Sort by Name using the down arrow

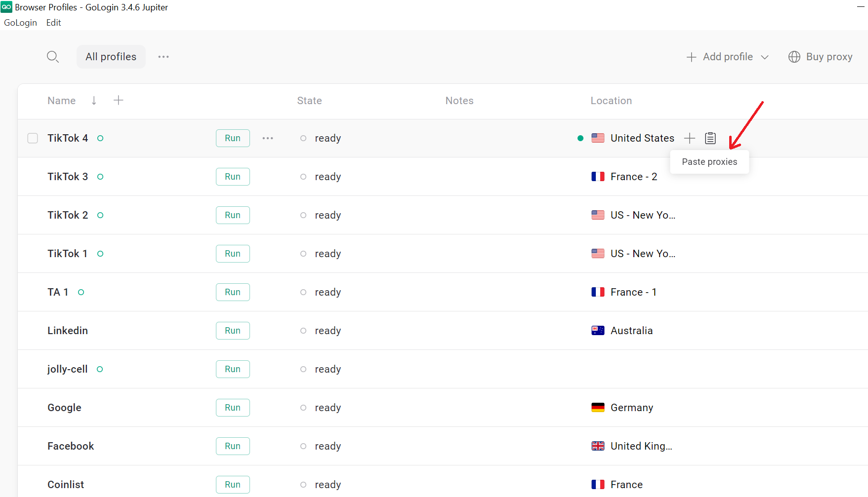coord(94,101)
